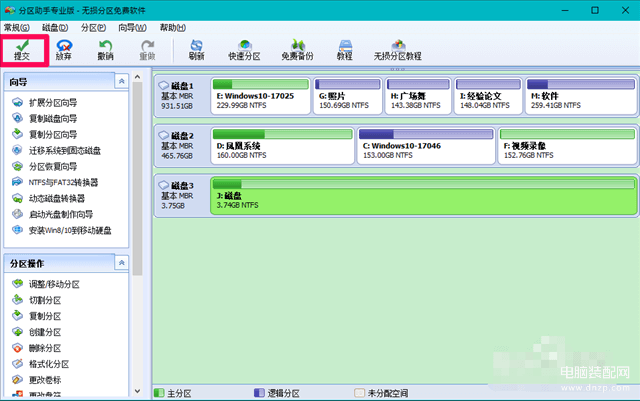
Task: Click left panel scrollbar down arrow
Action: (x=138, y=391)
